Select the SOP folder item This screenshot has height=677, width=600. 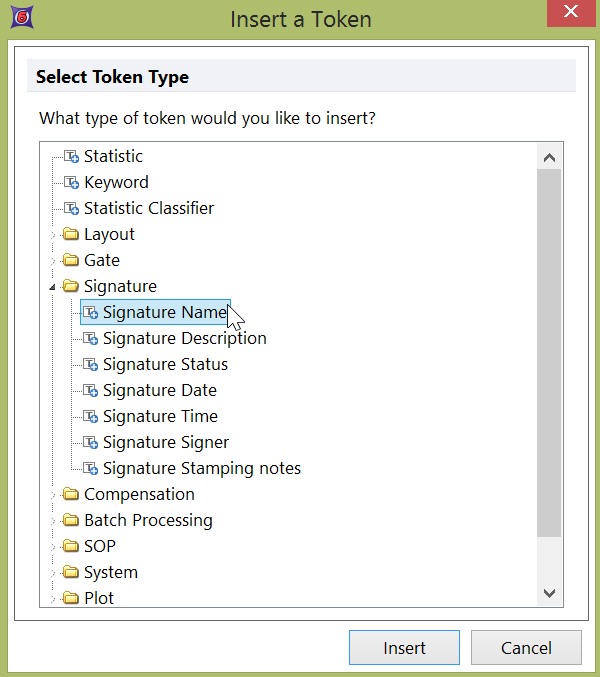click(99, 546)
